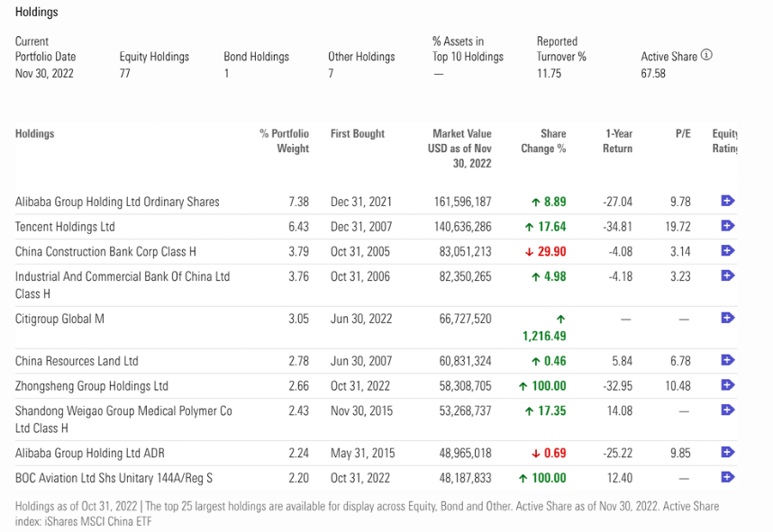Screen dimensions: 773x532
Task: Click Tencent P/E value 19.72
Action: point(678,227)
